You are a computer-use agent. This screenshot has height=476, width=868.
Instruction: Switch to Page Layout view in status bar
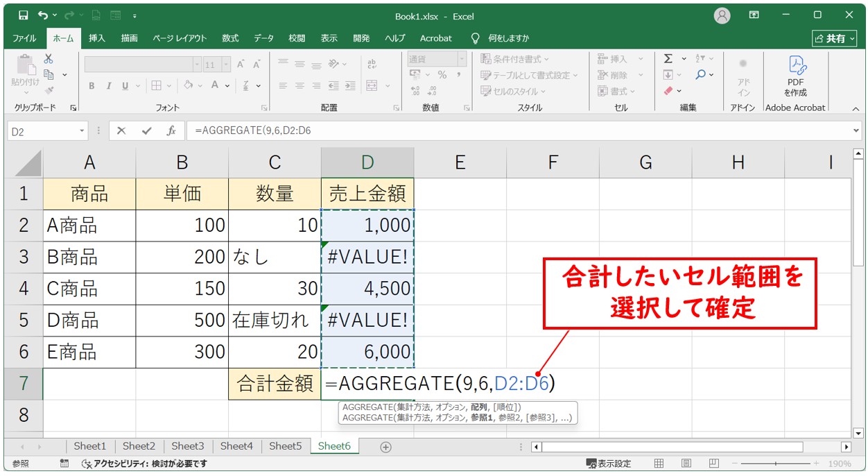[686, 464]
